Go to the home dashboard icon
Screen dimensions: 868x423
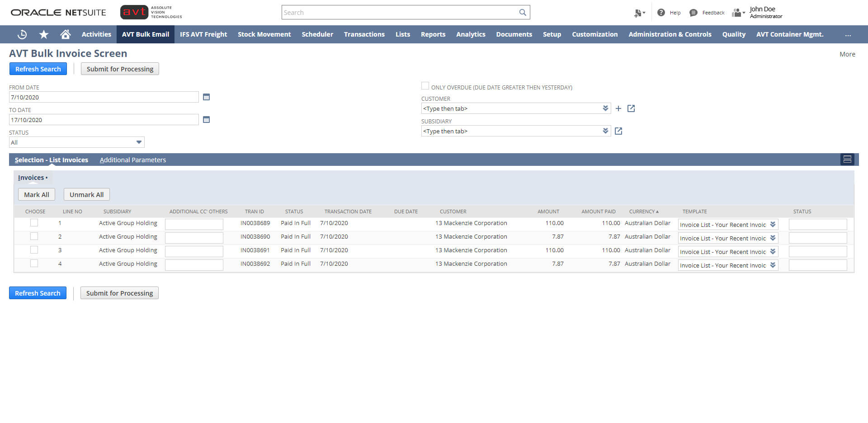pyautogui.click(x=65, y=34)
